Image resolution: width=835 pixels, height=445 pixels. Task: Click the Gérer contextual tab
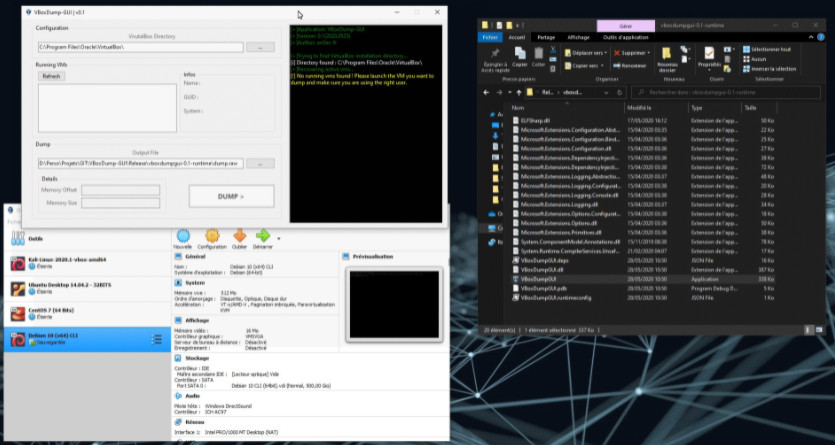coord(626,26)
